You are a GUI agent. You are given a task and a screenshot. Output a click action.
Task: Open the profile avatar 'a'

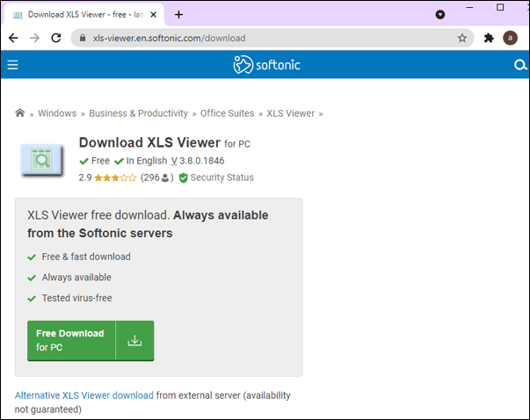tap(510, 38)
